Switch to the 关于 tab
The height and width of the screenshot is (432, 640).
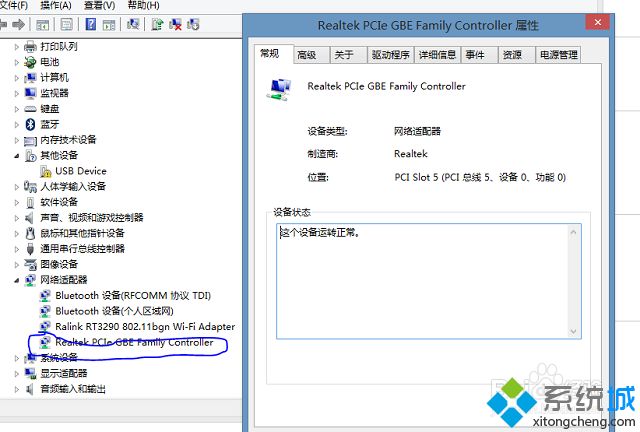point(348,55)
